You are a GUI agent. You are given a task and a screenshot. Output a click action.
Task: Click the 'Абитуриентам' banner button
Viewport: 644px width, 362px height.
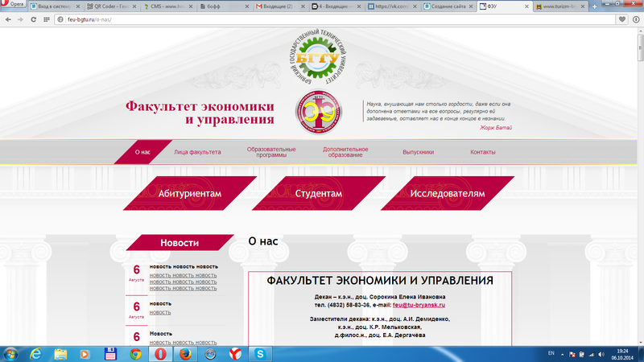[x=190, y=193]
